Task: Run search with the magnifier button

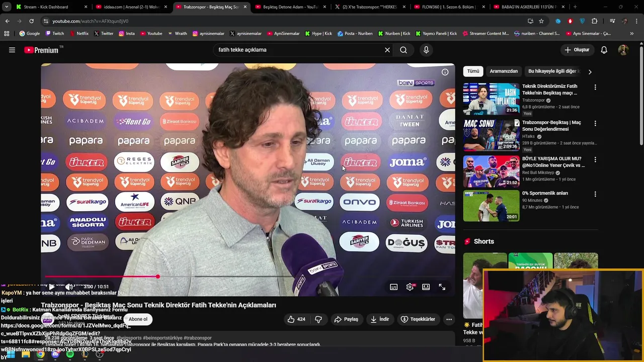Action: (x=404, y=50)
